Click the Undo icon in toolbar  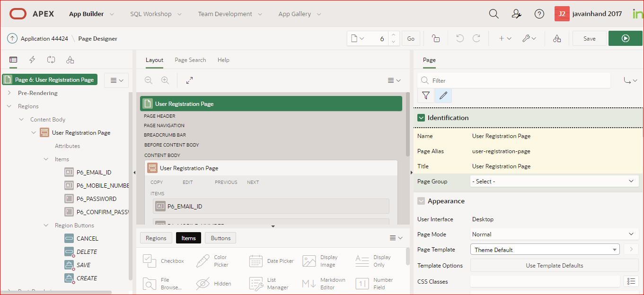(459, 38)
